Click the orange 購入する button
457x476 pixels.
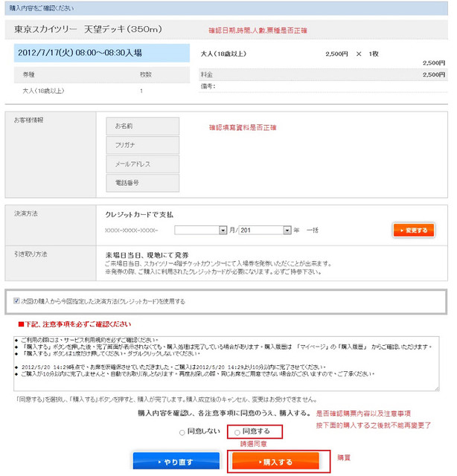point(275,461)
